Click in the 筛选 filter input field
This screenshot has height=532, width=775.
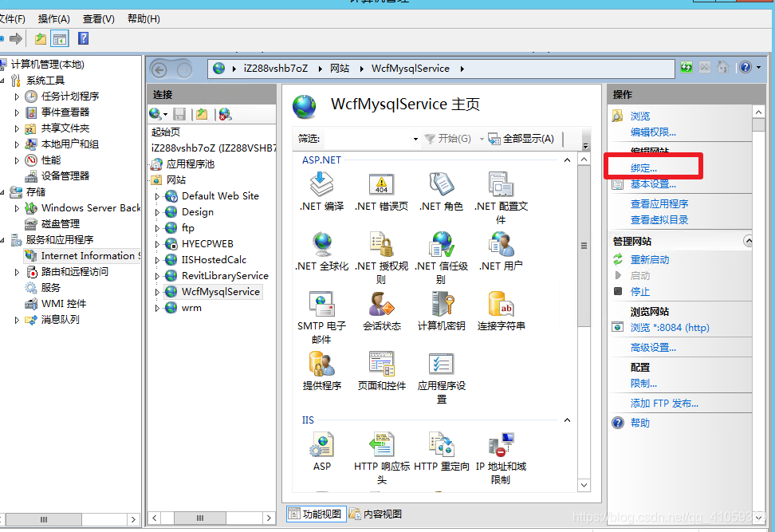click(366, 139)
